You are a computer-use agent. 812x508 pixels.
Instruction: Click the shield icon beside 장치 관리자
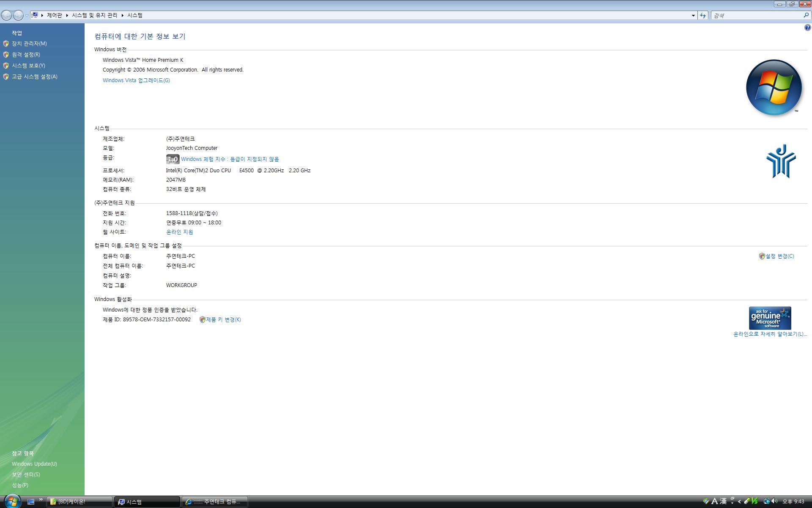point(6,44)
